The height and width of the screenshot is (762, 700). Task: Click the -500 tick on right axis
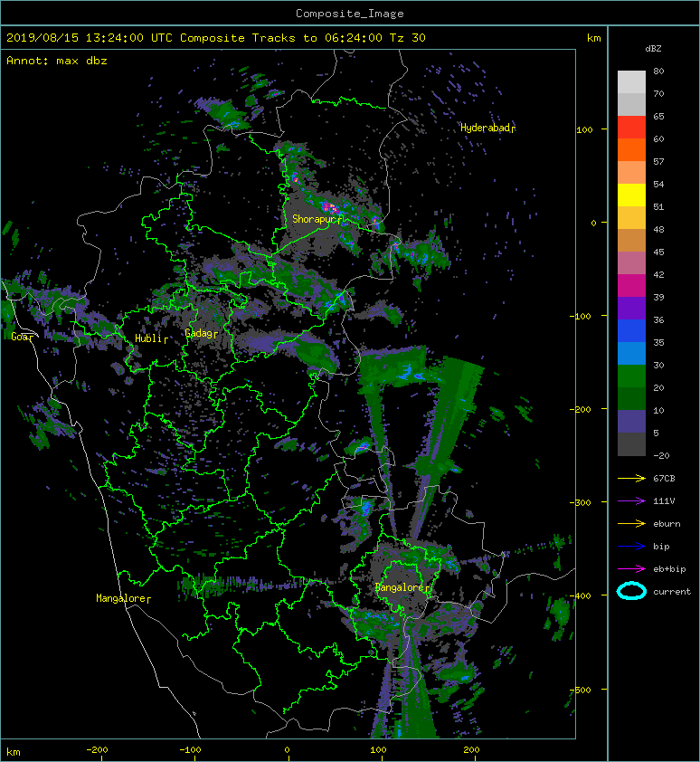(x=581, y=691)
